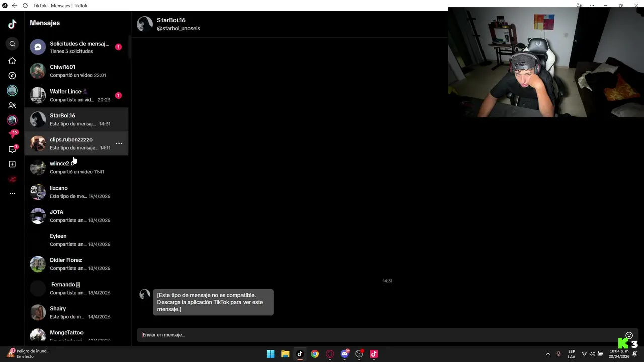The width and height of the screenshot is (644, 362).
Task: Open the Walter Lince conversation
Action: (x=76, y=95)
